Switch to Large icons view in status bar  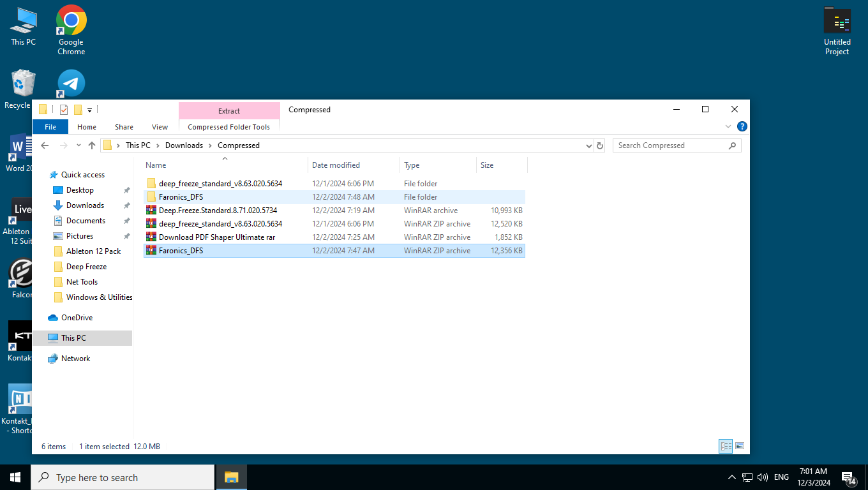tap(740, 446)
